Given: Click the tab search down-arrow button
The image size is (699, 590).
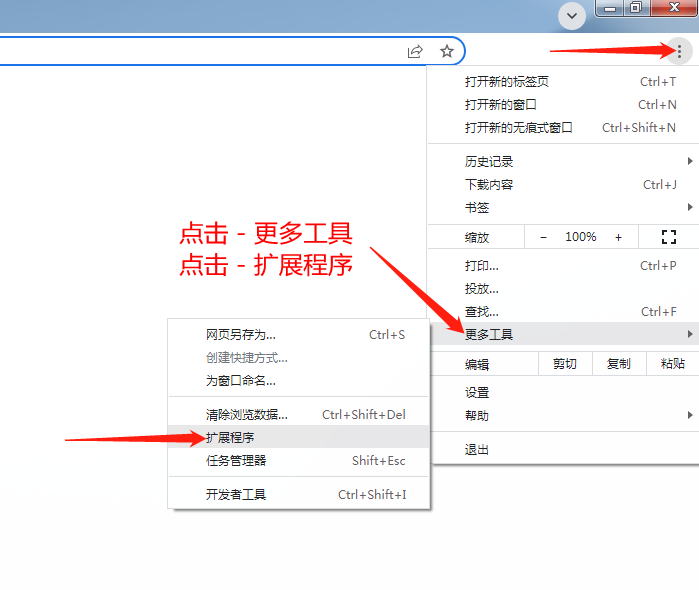Looking at the screenshot, I should pyautogui.click(x=572, y=15).
